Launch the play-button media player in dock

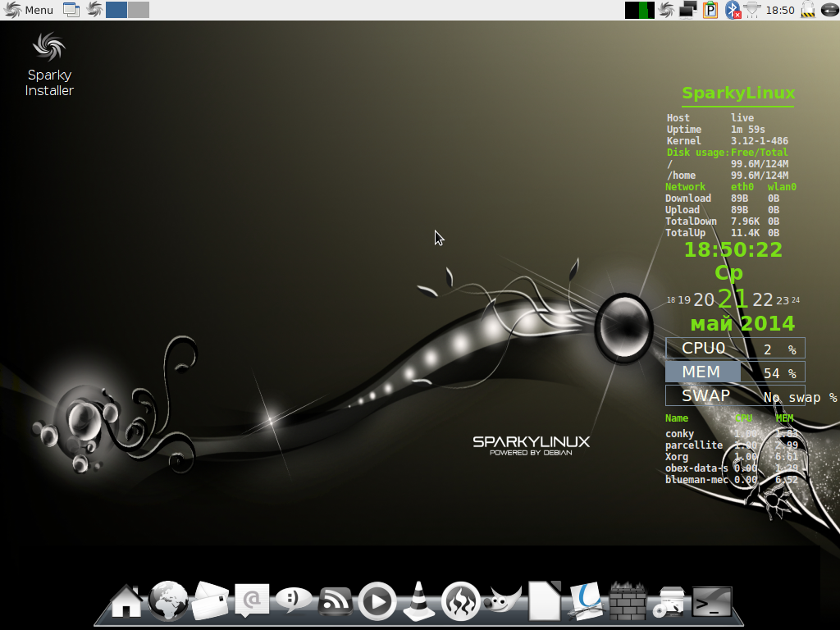coord(377,601)
